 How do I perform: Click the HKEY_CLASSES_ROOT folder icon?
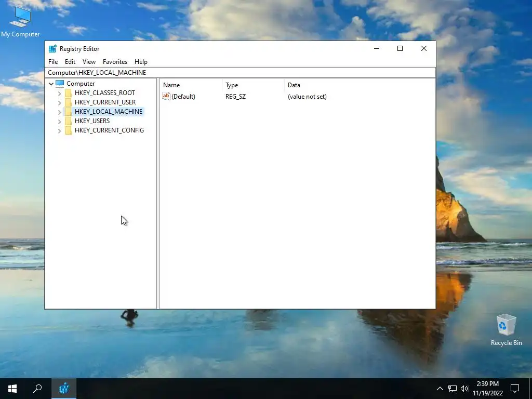68,93
